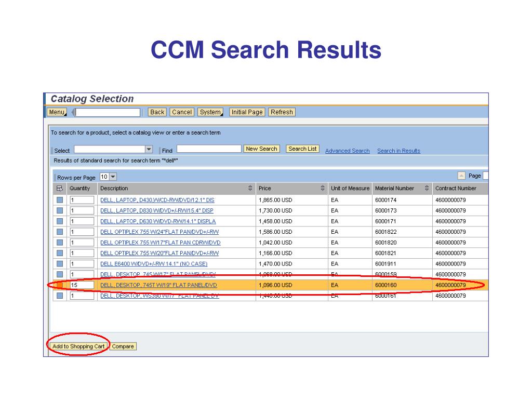Click price 1,865.00 USD cell
Viewport: 532px width, 399px height.
pyautogui.click(x=275, y=200)
